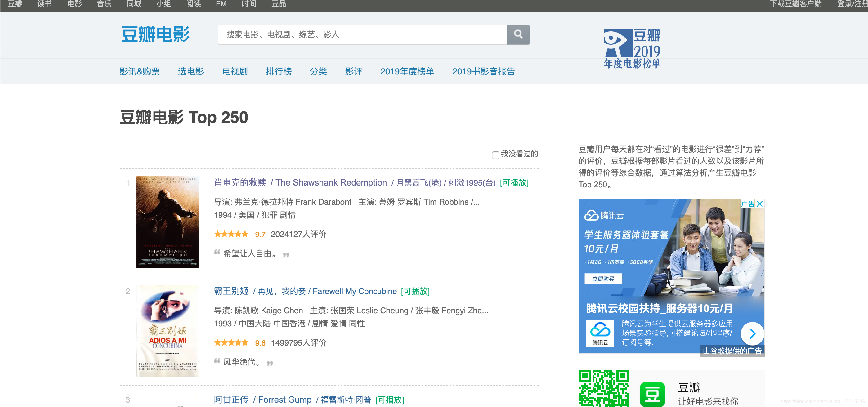Click 登录/注册 link
Screen dimensions: 868x407
pyautogui.click(x=852, y=4)
